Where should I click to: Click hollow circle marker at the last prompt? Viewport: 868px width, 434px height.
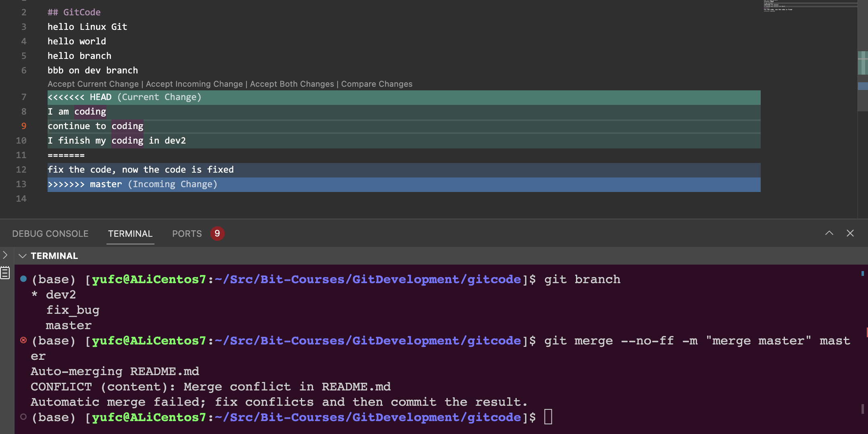pyautogui.click(x=23, y=417)
